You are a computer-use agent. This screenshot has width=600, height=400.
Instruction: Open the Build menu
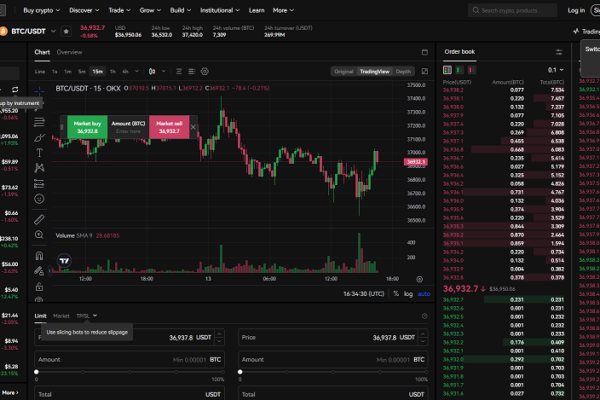pyautogui.click(x=180, y=10)
